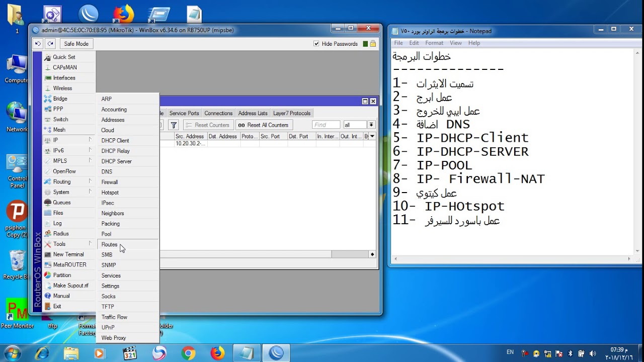The image size is (644, 362).
Task: Click Make Supout.rif in sidebar
Action: pyautogui.click(x=70, y=286)
